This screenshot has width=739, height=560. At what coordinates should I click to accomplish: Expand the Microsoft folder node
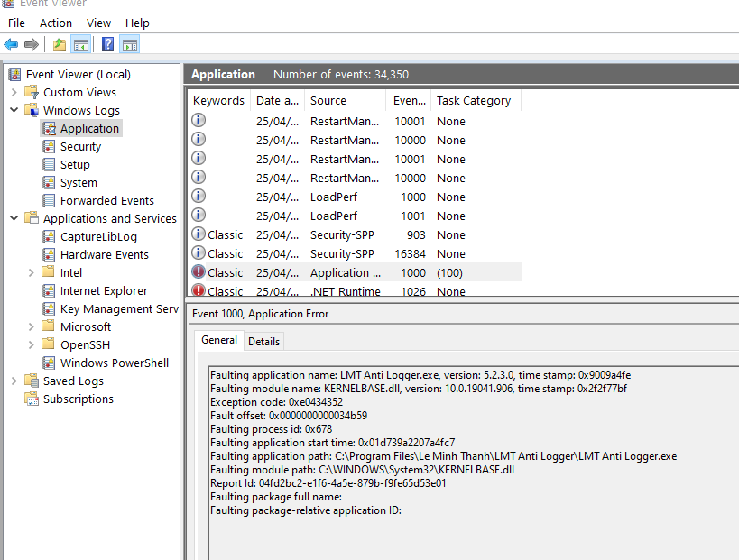coord(31,326)
